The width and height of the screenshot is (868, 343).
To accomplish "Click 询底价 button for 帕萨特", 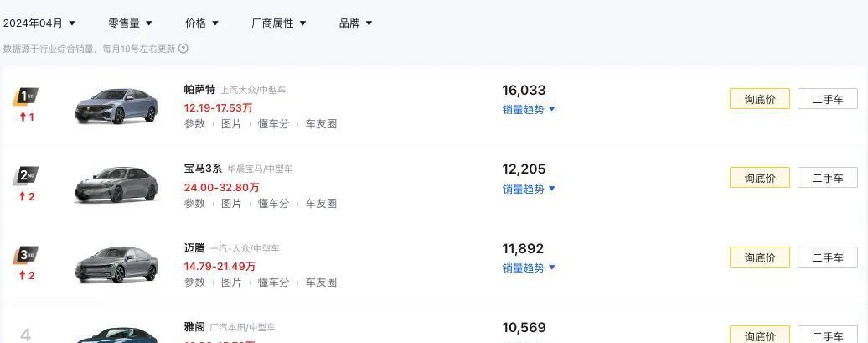I will coord(759,99).
